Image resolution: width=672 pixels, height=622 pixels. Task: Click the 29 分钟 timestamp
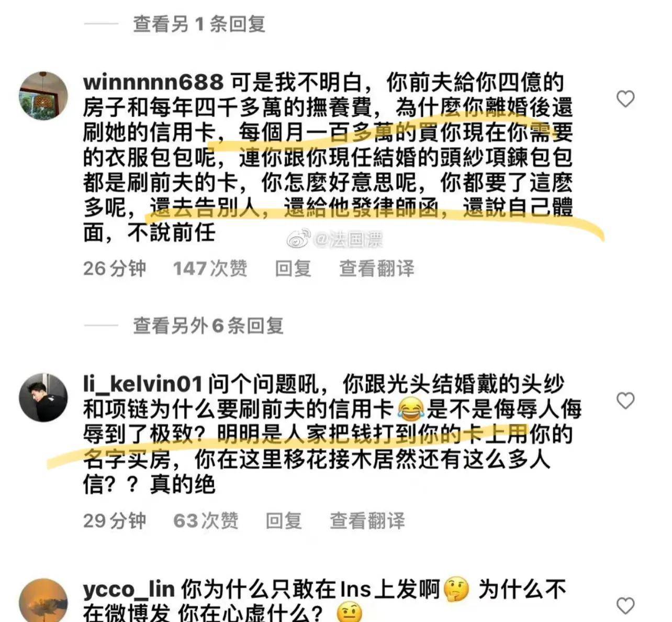(x=115, y=521)
